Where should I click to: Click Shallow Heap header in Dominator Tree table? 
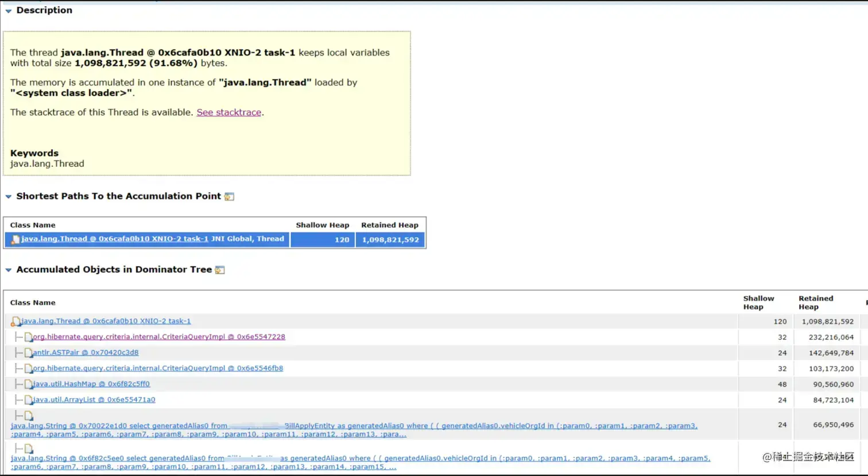pos(758,303)
